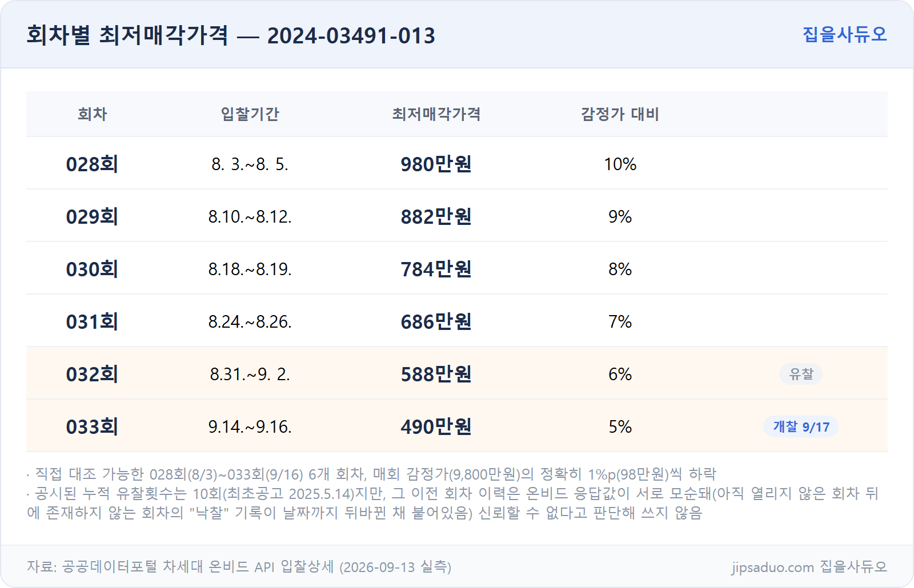Click the 개찰 9/17 badge
Viewport: 914px width, 588px height.
(801, 426)
